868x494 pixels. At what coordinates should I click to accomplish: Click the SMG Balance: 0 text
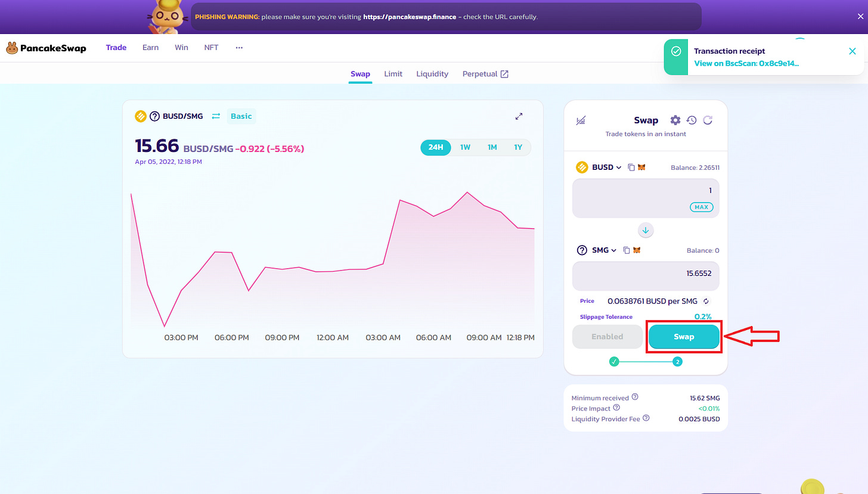[703, 251]
